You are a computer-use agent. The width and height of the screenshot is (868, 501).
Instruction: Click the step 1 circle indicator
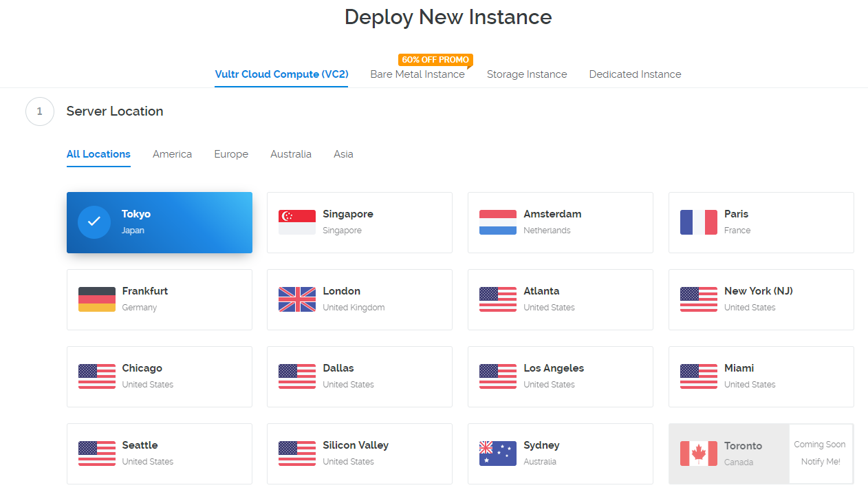pos(40,111)
